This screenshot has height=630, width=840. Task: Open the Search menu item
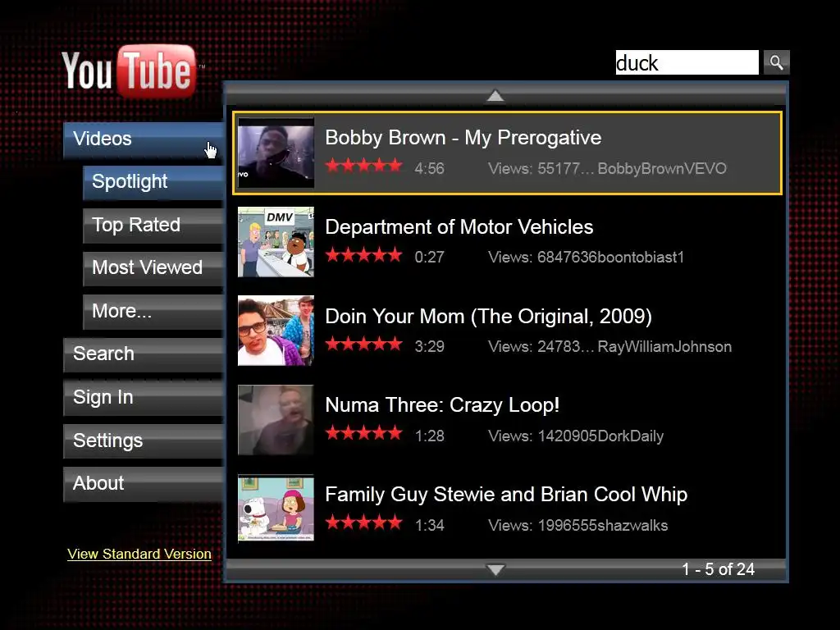pyautogui.click(x=143, y=354)
